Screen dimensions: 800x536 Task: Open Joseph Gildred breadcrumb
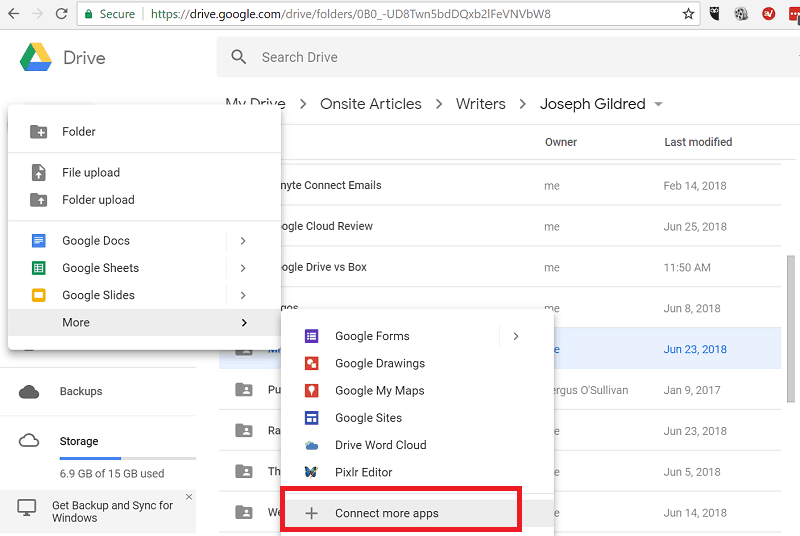(593, 104)
